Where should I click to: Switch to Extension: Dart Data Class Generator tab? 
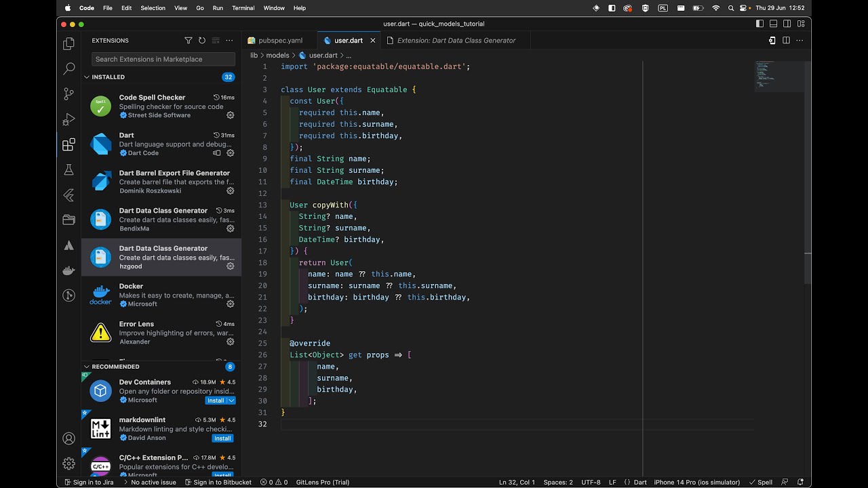pyautogui.click(x=456, y=41)
